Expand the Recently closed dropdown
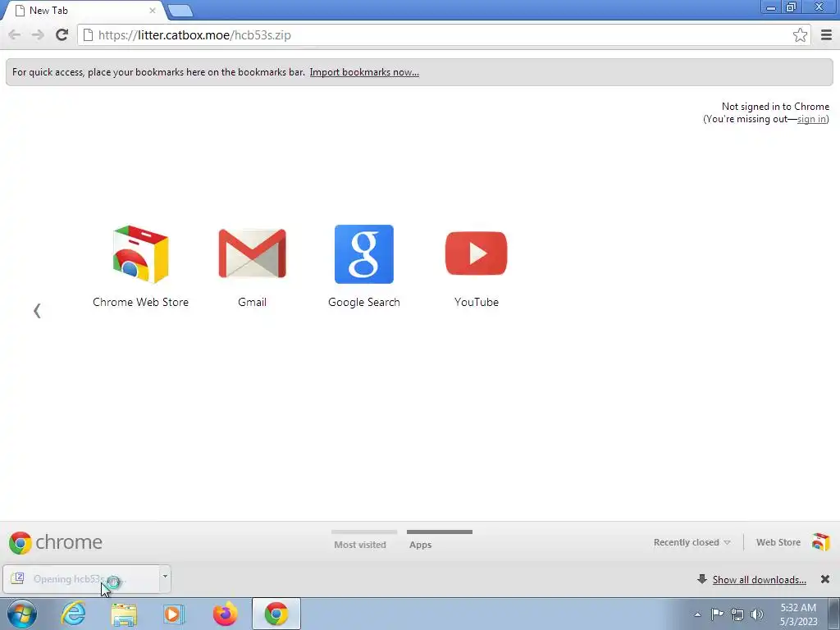 [692, 542]
